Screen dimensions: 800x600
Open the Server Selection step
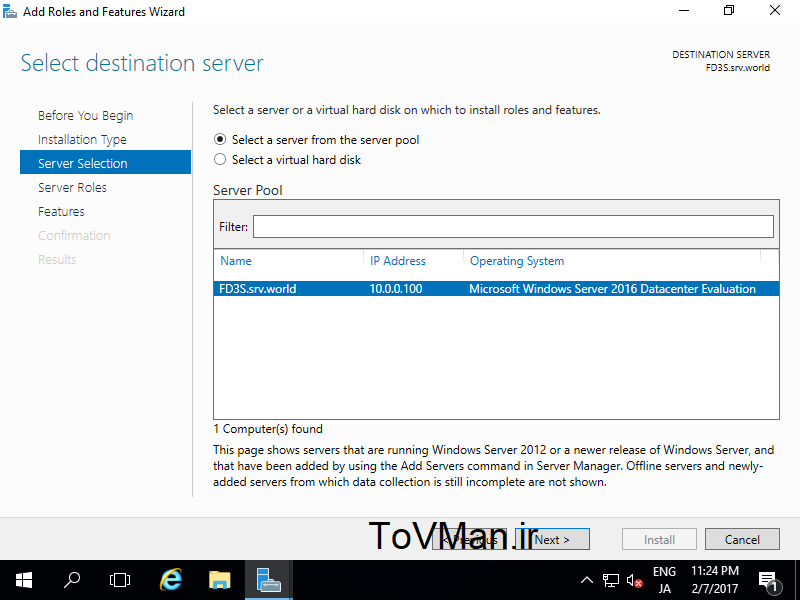click(105, 162)
